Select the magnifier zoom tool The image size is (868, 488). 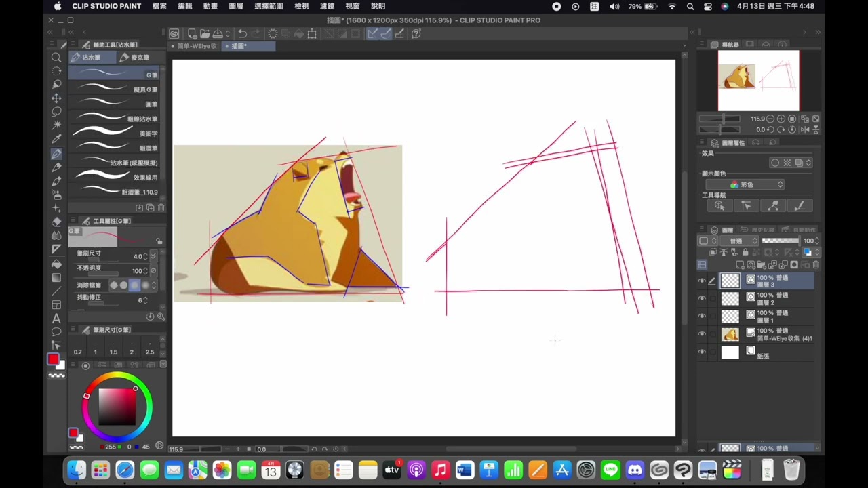[x=56, y=58]
